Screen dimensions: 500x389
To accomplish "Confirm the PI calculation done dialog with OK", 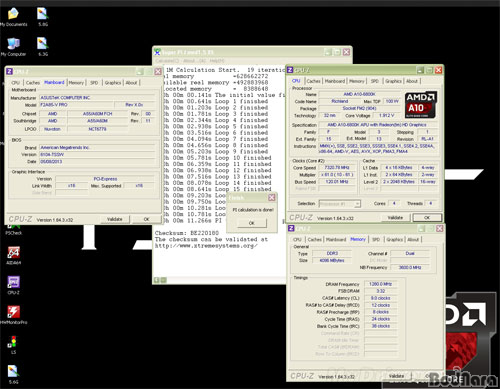I will coord(252,223).
